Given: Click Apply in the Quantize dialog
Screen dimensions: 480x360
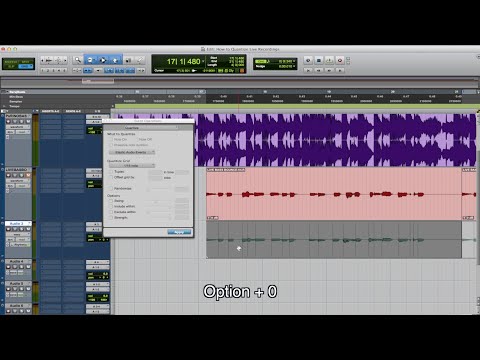Looking at the screenshot, I should tap(179, 232).
